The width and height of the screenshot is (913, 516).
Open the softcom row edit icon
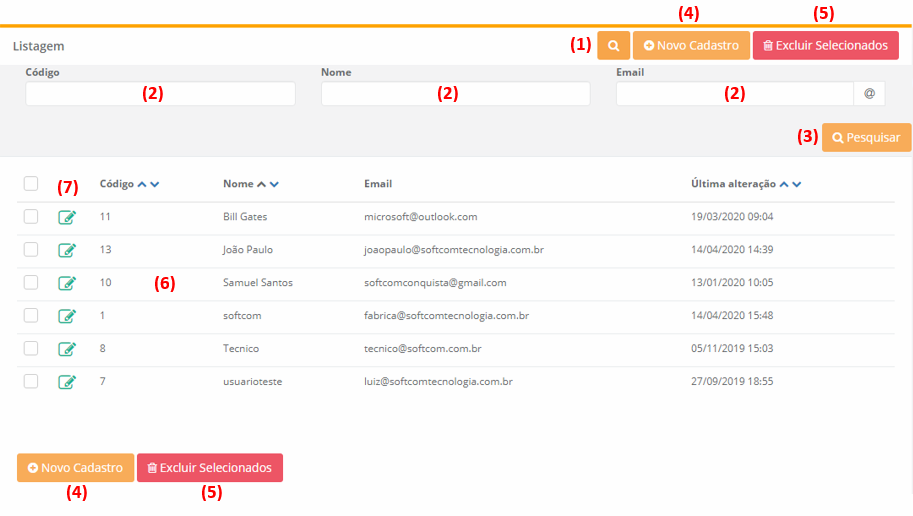(67, 316)
